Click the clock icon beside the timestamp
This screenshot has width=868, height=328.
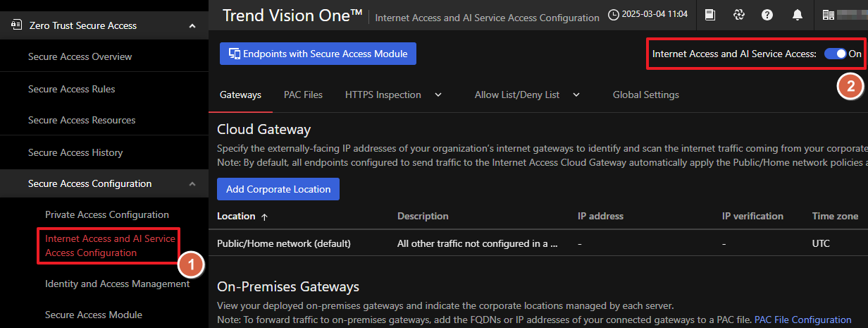(x=614, y=15)
